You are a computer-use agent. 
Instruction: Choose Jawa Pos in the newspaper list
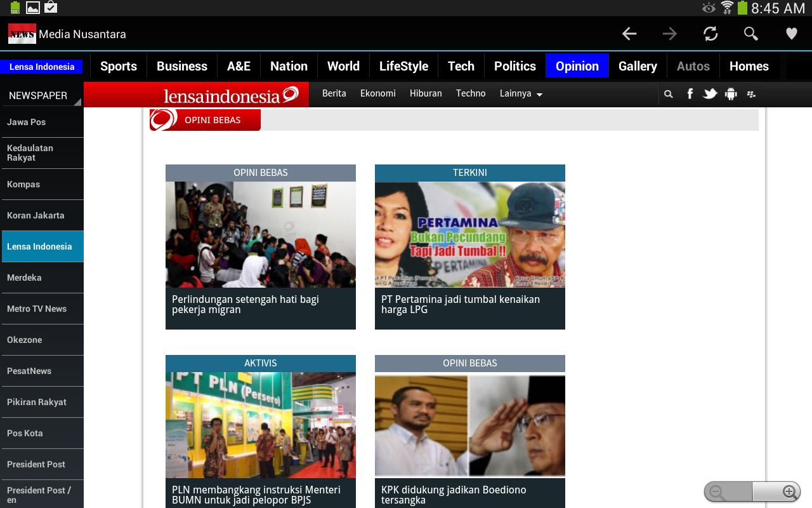(42, 122)
